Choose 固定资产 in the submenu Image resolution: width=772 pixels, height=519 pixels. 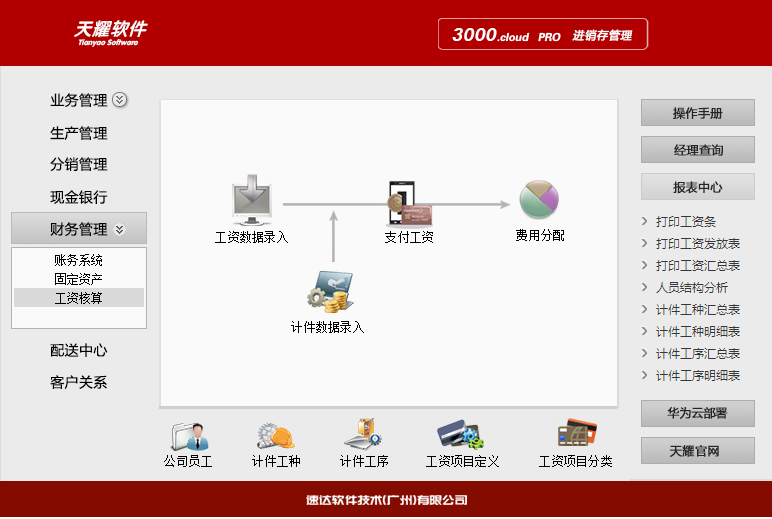pyautogui.click(x=79, y=279)
